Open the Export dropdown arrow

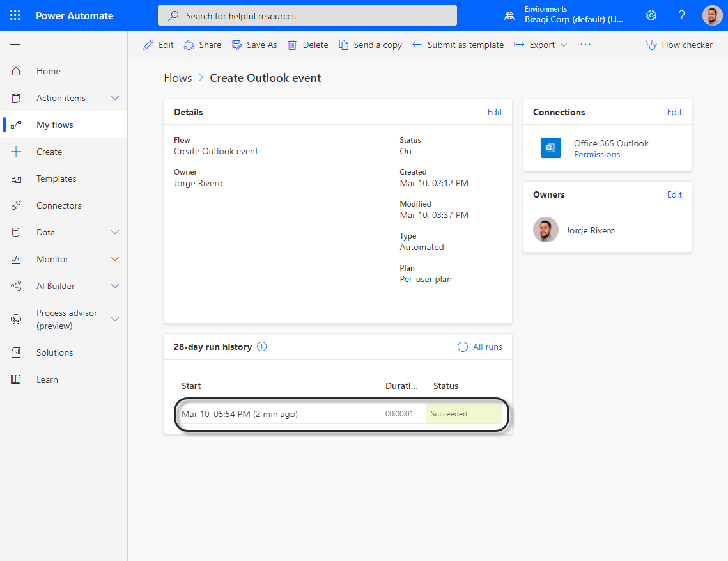click(564, 45)
